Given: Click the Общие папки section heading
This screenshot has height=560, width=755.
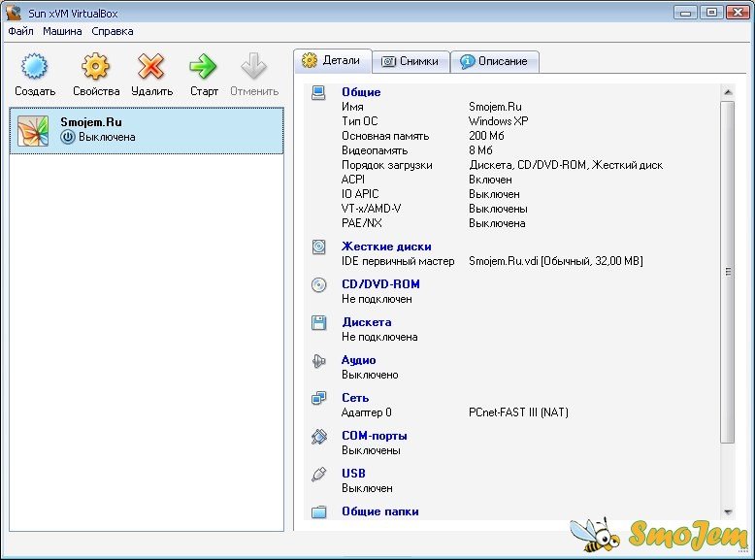Looking at the screenshot, I should pyautogui.click(x=379, y=511).
